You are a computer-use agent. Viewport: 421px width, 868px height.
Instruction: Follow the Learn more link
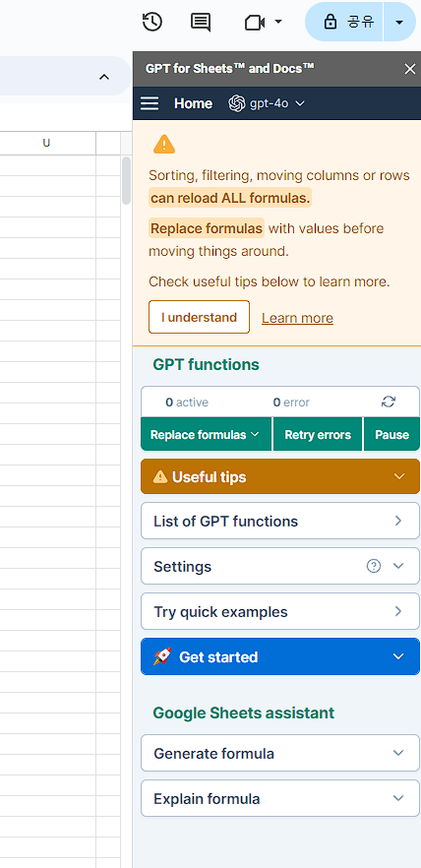[x=298, y=318]
